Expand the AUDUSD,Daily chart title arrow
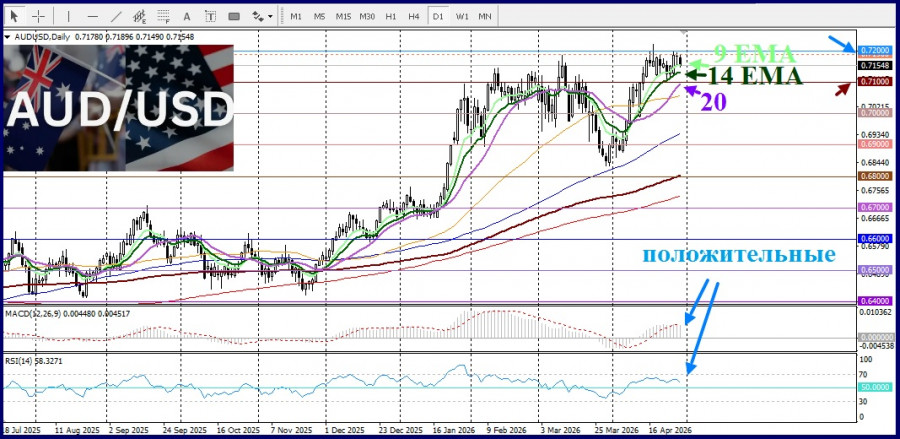This screenshot has width=900, height=439. [9, 36]
